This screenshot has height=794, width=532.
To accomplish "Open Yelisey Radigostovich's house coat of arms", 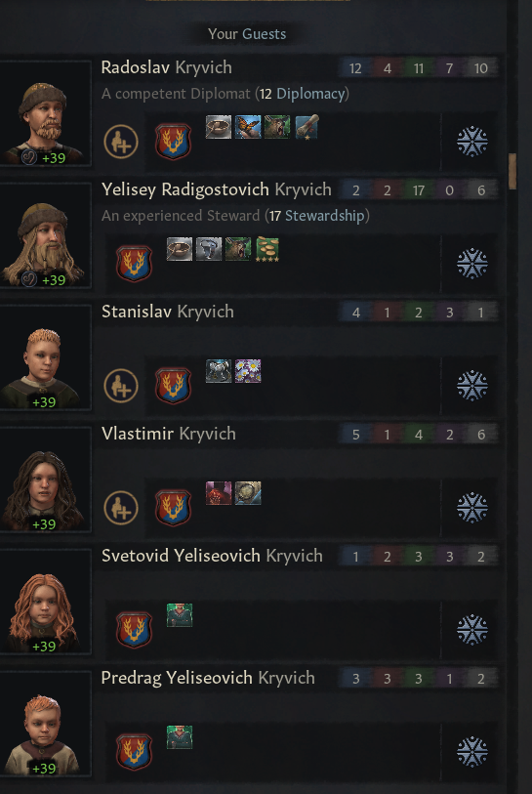I will (x=134, y=264).
